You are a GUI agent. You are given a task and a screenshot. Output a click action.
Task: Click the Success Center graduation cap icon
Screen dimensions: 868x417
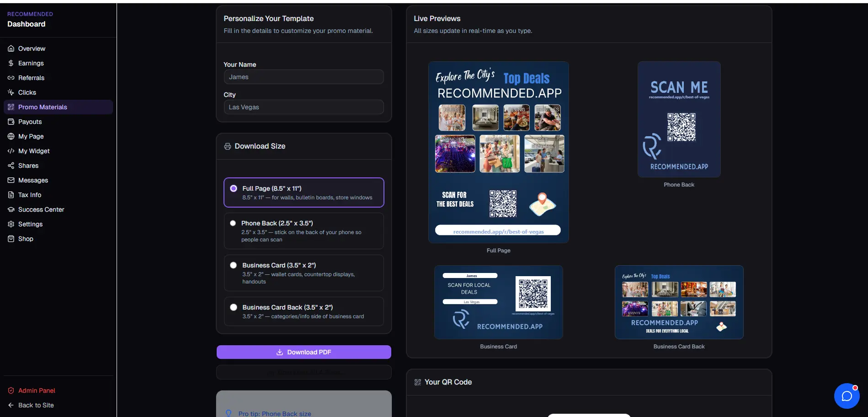click(x=11, y=209)
